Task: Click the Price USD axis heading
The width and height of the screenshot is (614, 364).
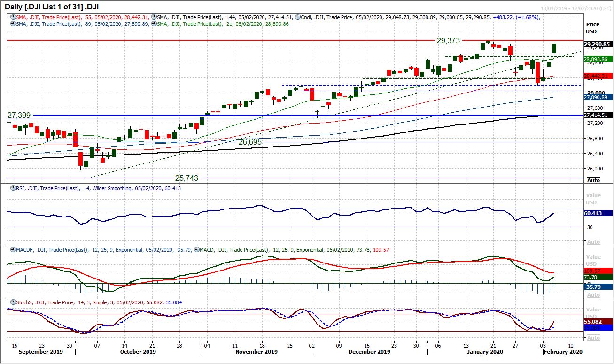Action: [x=593, y=28]
